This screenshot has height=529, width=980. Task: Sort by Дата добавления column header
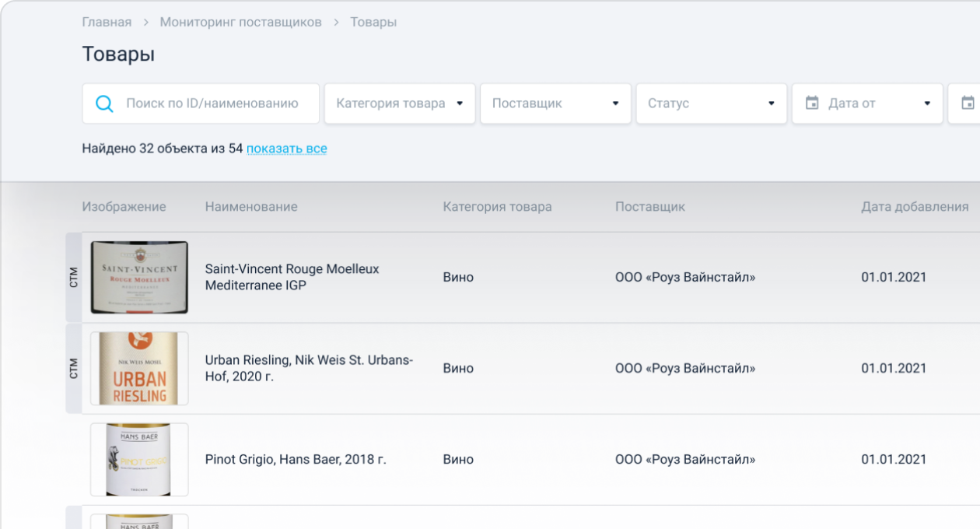[915, 207]
